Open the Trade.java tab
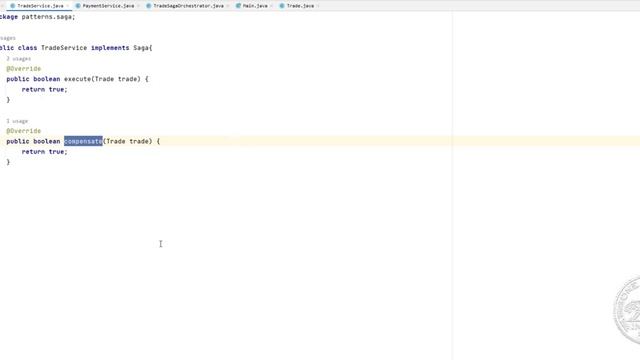The image size is (640, 360). pos(300,6)
